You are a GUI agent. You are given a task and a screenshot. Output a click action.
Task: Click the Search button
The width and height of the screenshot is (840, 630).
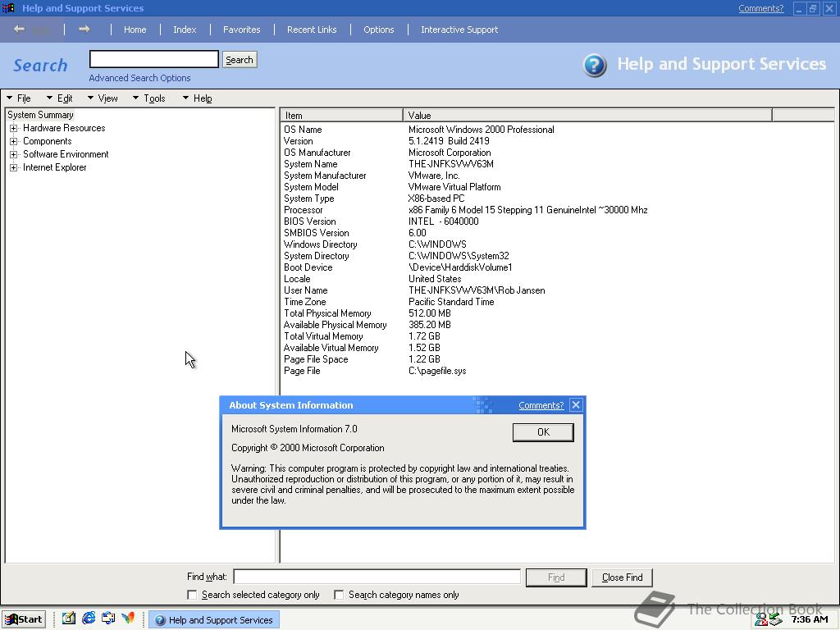pos(240,59)
